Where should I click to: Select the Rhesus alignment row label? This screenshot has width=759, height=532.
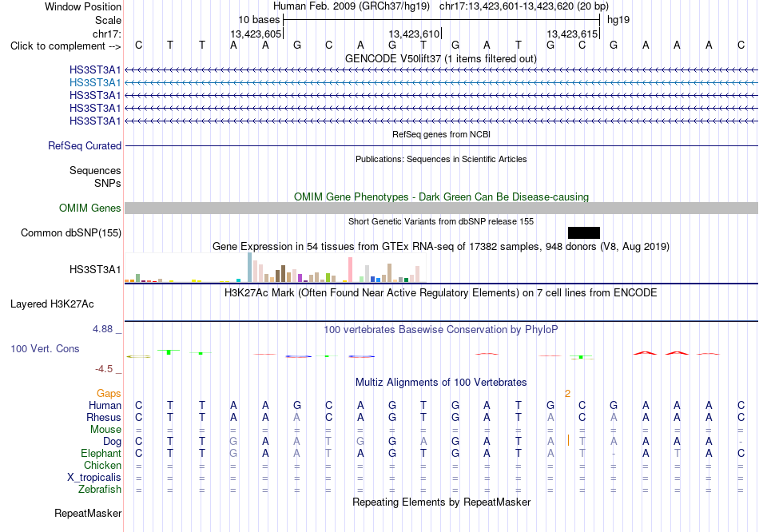[x=104, y=418]
